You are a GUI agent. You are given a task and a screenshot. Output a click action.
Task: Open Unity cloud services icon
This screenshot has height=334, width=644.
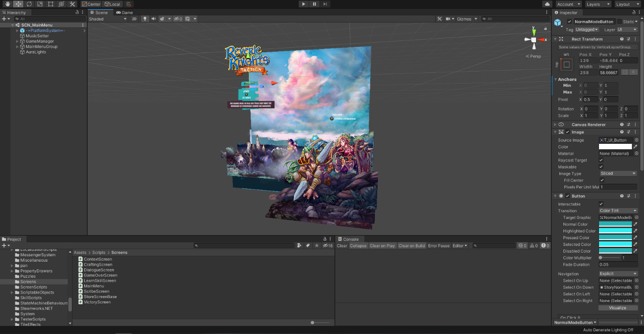pos(547,4)
